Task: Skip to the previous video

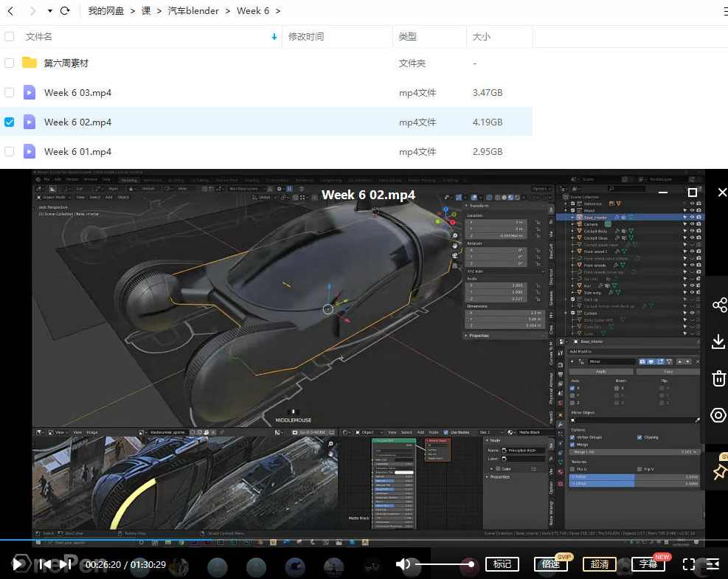Action: tap(44, 564)
